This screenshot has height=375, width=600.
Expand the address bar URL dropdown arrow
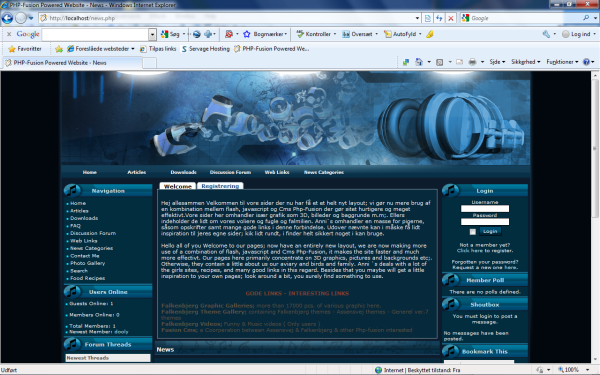coord(417,18)
